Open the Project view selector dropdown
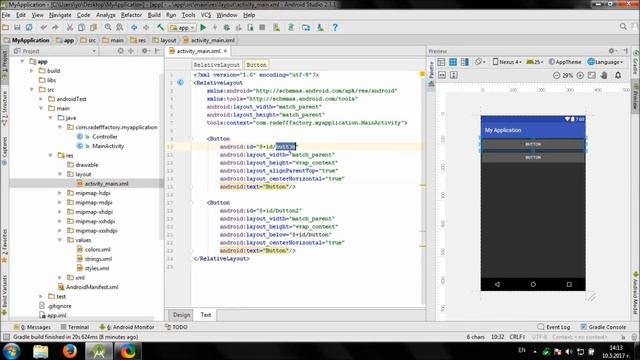Viewport: 640px width, 360px height. tap(54, 51)
